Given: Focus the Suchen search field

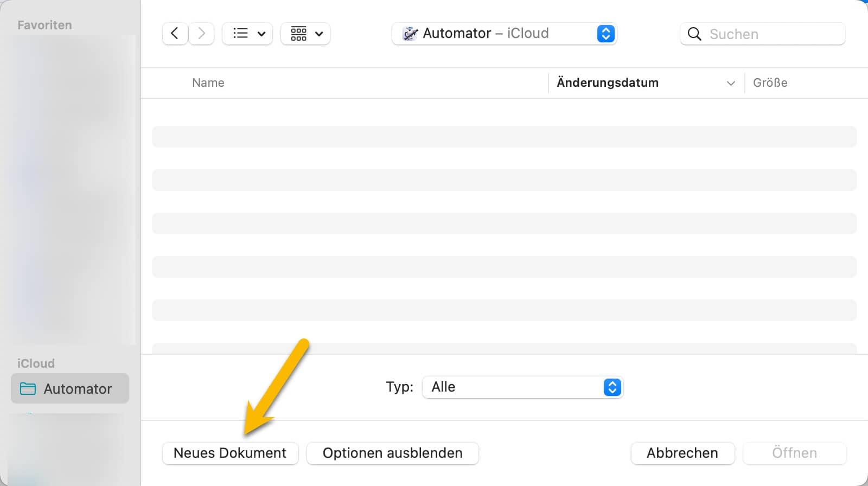Looking at the screenshot, I should pos(763,34).
